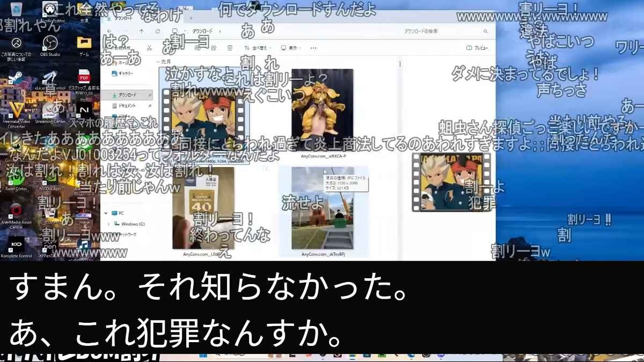Select Downloads in the navigation pane
This screenshot has height=362, width=644.
click(127, 95)
